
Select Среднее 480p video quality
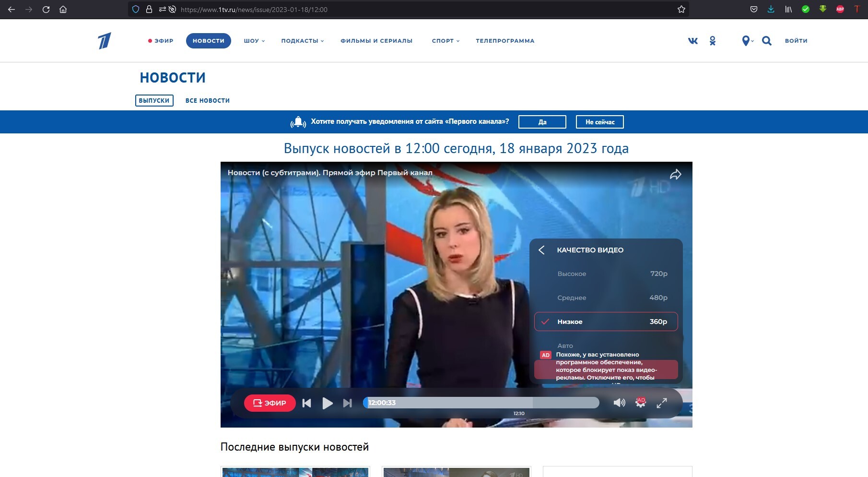pyautogui.click(x=606, y=298)
